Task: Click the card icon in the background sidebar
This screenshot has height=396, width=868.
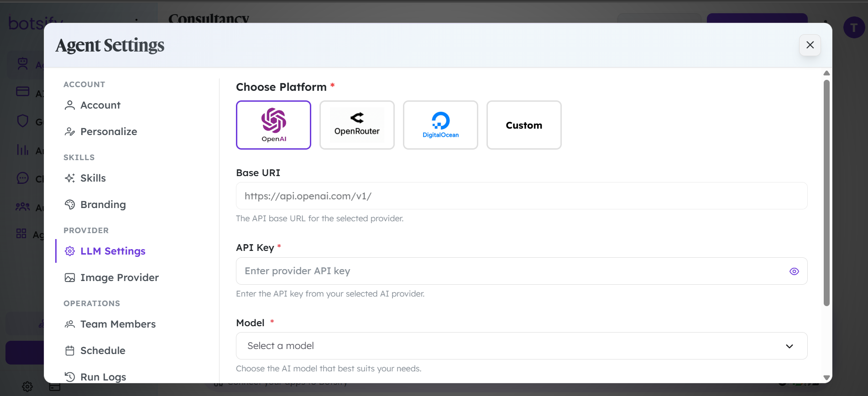Action: (x=23, y=91)
